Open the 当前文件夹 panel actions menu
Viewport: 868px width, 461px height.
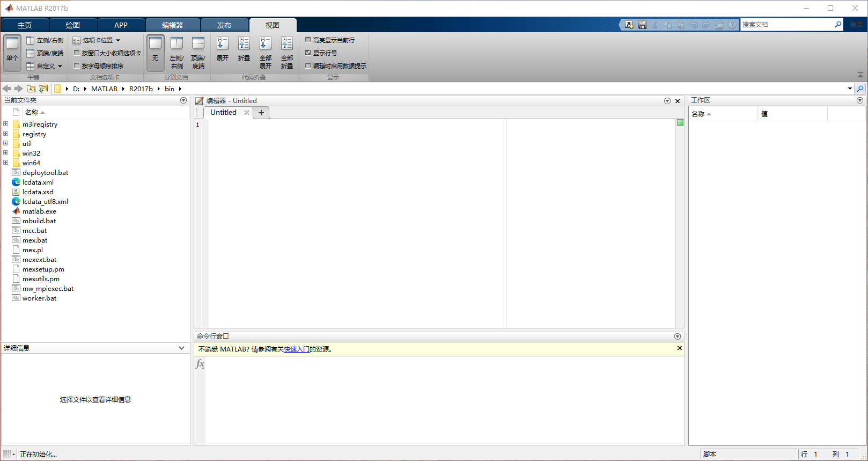coord(183,100)
